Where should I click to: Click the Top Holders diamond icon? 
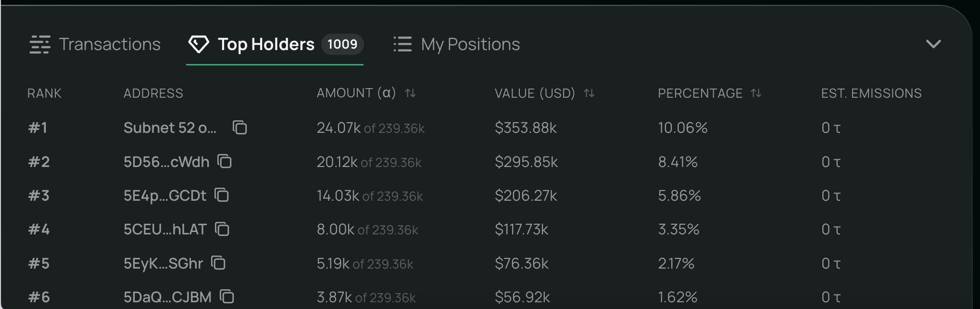[198, 44]
